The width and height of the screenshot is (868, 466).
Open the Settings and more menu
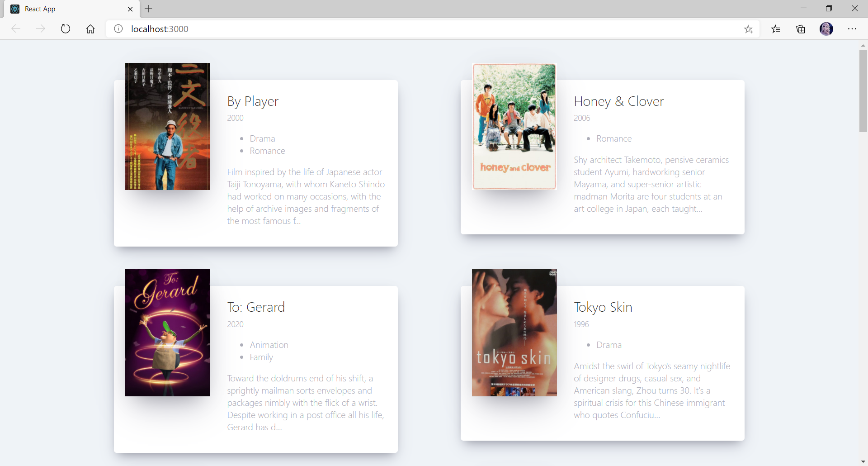(853, 29)
